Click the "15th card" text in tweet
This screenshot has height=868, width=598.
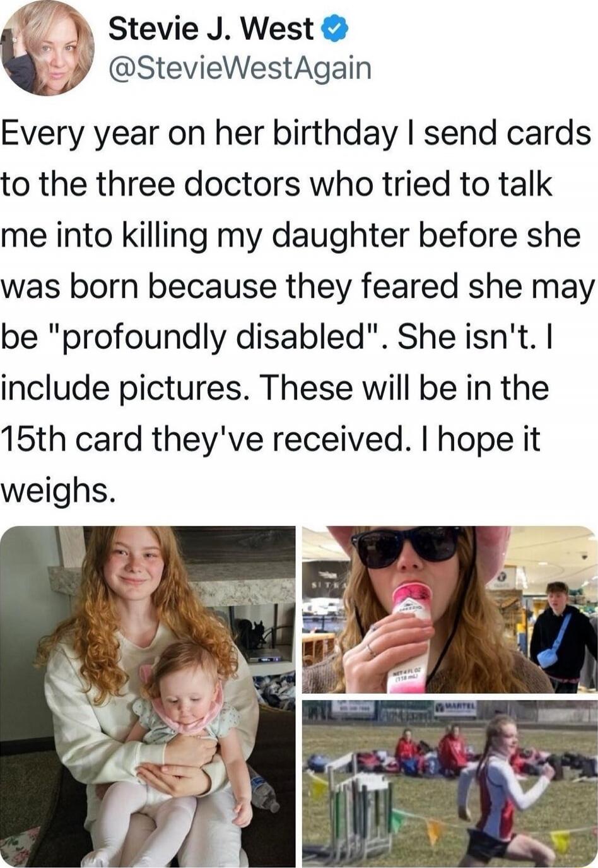click(71, 439)
